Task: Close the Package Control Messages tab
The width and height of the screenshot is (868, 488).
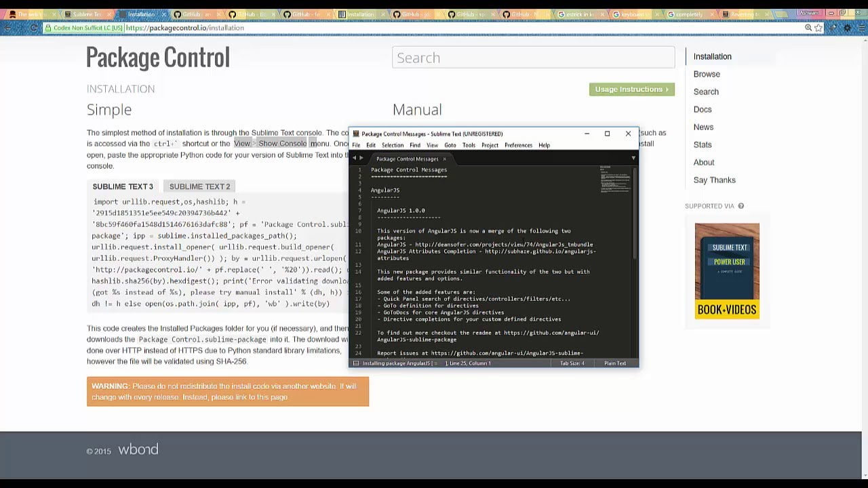Action: click(444, 159)
